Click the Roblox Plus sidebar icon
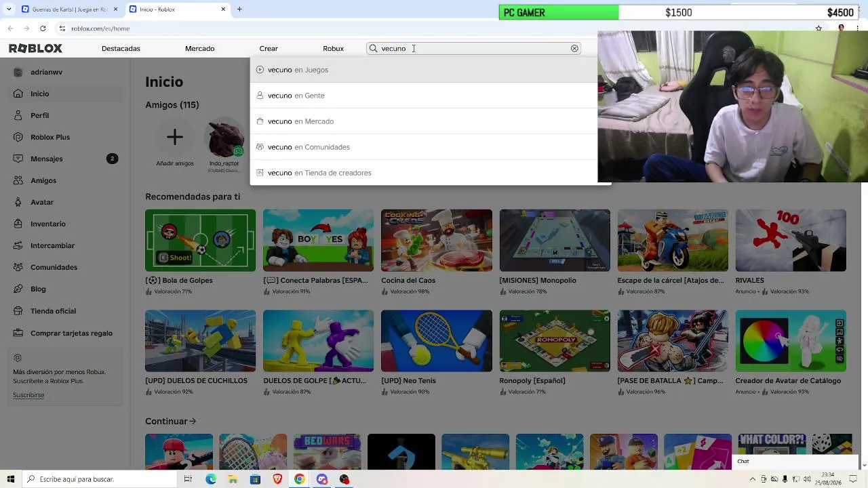The height and width of the screenshot is (488, 868). pos(18,137)
